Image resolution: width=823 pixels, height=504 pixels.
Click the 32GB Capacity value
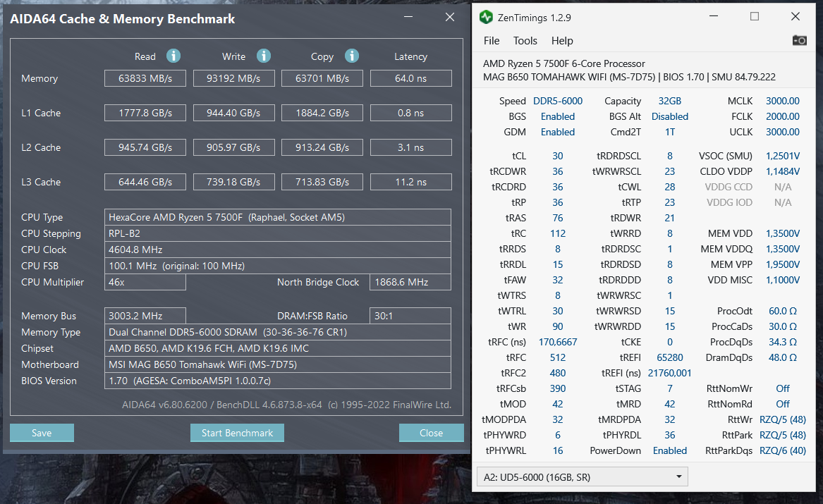point(670,101)
